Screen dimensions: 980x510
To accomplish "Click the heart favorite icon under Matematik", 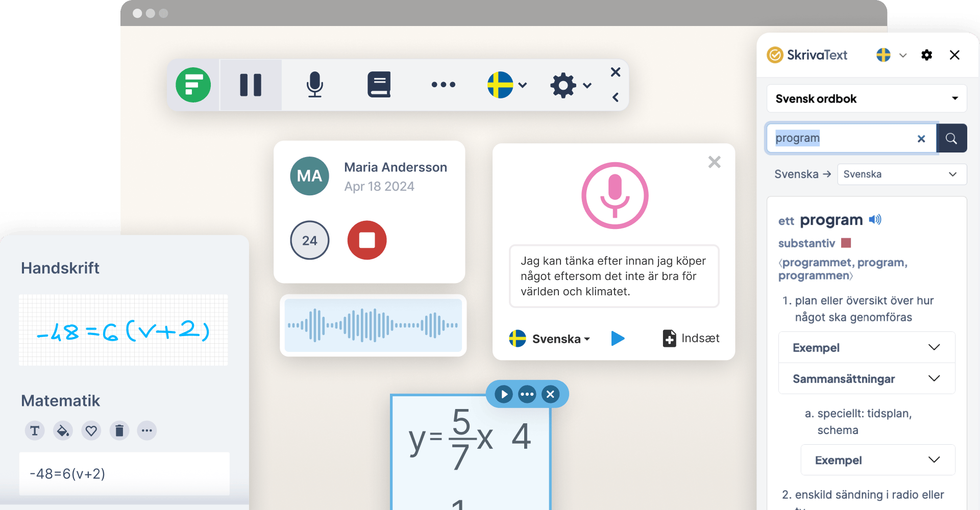I will tap(91, 431).
